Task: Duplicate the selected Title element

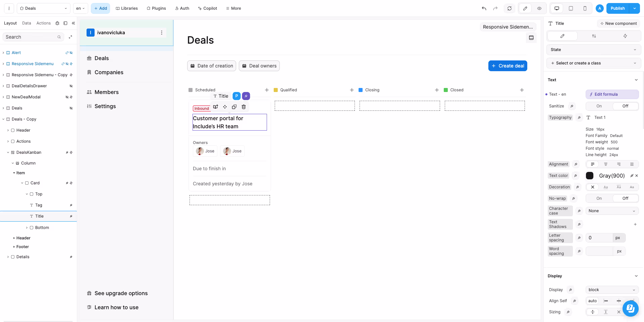Action: point(234,107)
